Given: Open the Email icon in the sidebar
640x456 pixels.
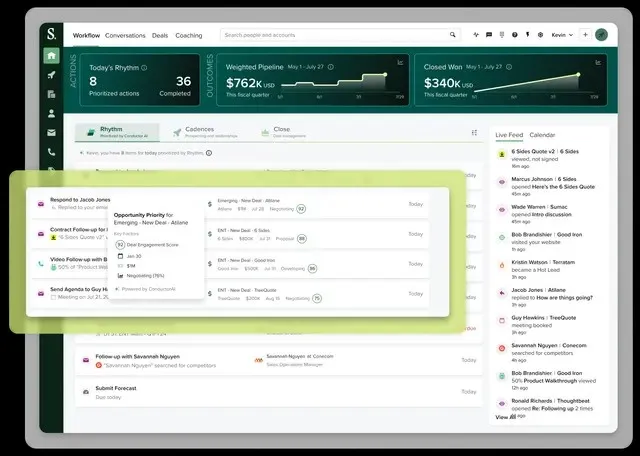Looking at the screenshot, I should click(x=51, y=133).
